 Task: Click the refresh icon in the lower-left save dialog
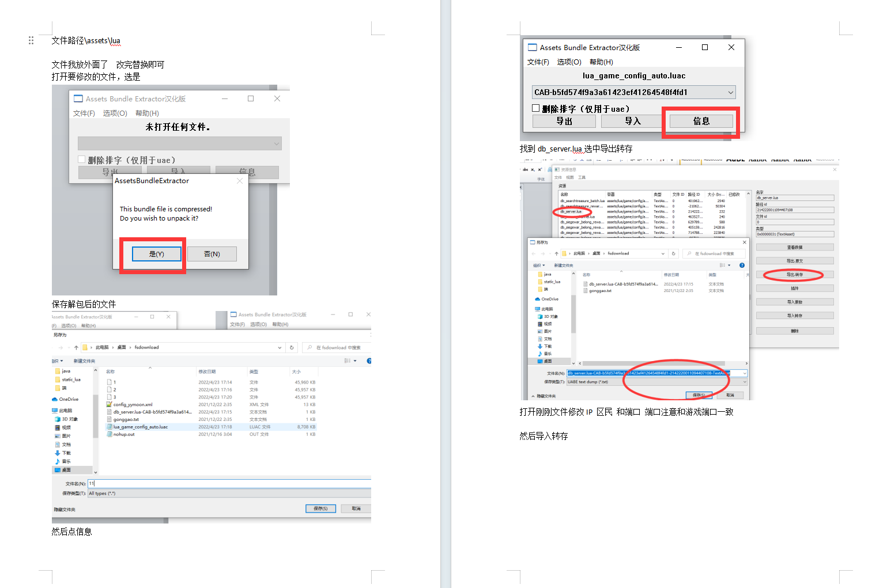click(x=292, y=348)
